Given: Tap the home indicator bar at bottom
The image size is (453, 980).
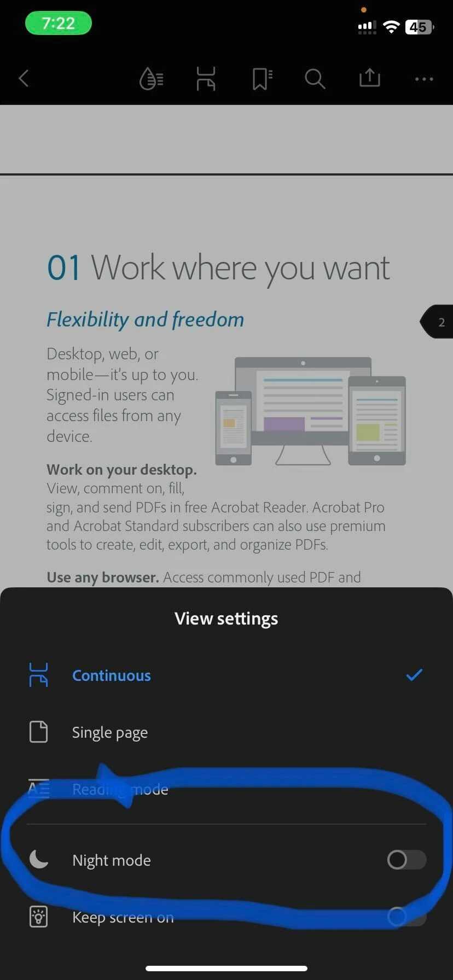Looking at the screenshot, I should point(226,968).
